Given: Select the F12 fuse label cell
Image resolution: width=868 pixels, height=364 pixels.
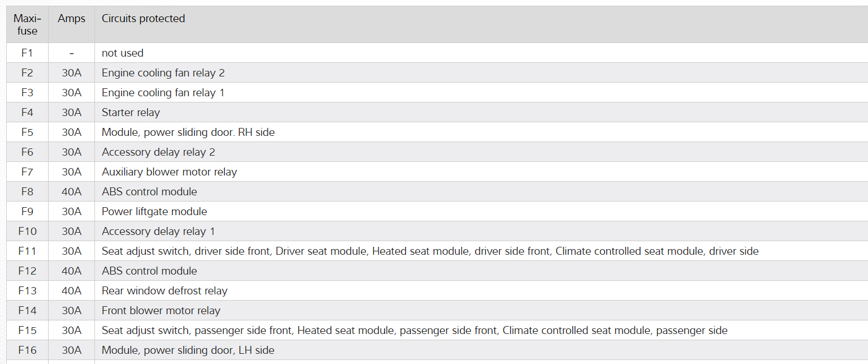Looking at the screenshot, I should tap(27, 271).
